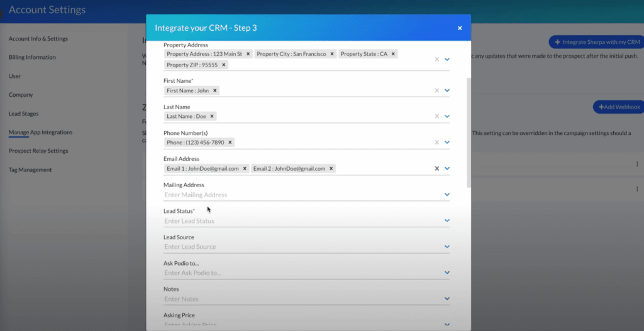Expand the Property Address dropdown

(x=447, y=59)
